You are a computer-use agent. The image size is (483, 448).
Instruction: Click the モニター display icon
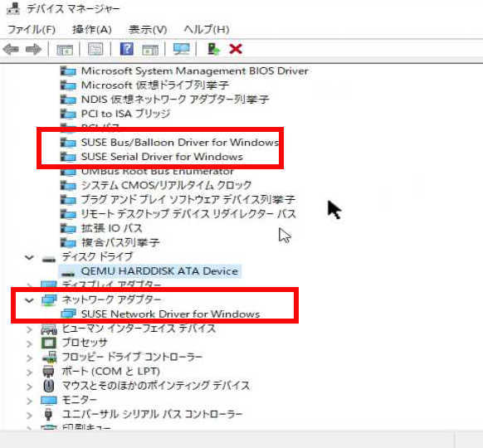(49, 400)
